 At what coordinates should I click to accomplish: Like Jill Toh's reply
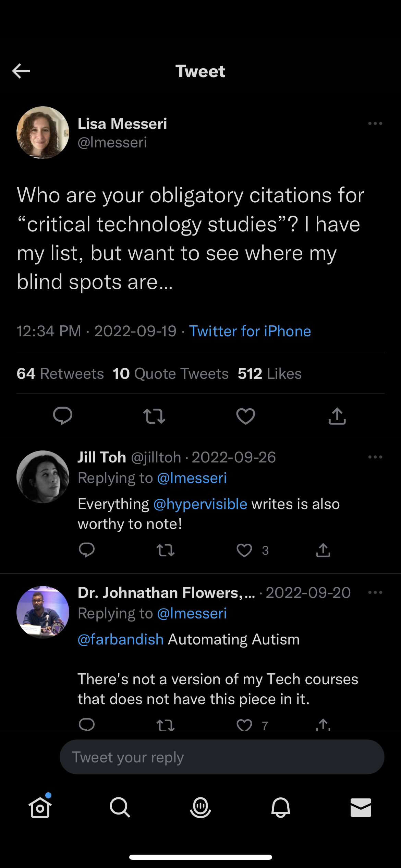[x=244, y=550]
